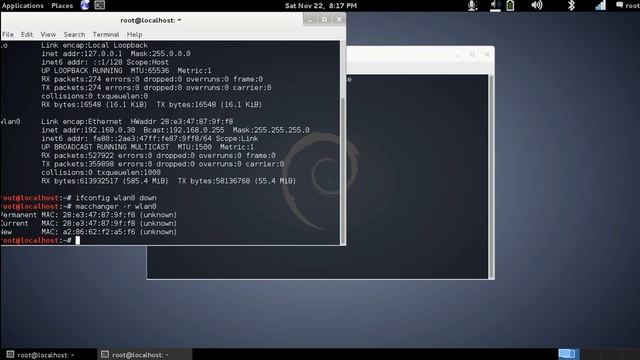640x360 pixels.
Task: Close the front terminal window
Action: coord(339,20)
